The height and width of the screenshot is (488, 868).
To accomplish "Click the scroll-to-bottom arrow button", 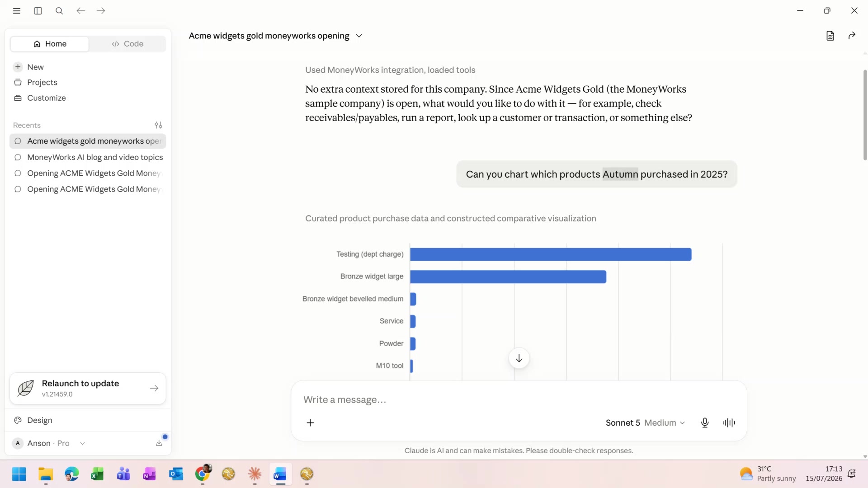I will [x=519, y=358].
